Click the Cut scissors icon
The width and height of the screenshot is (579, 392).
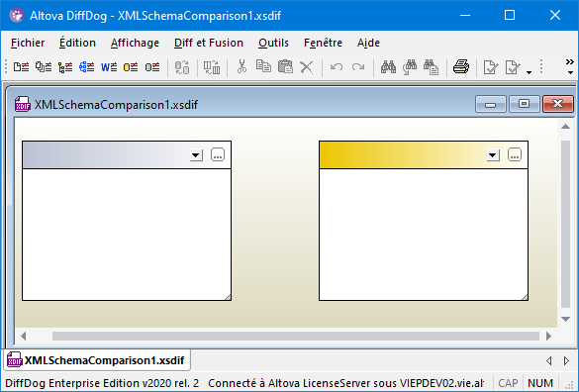[x=241, y=67]
